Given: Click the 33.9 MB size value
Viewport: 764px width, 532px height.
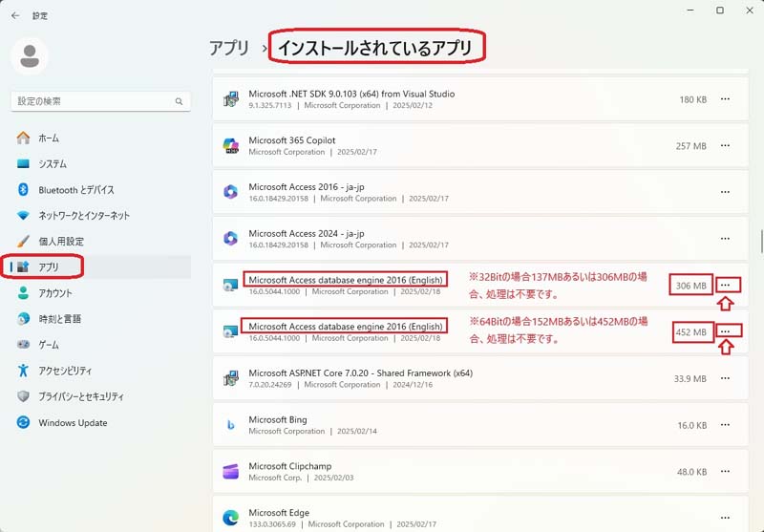Looking at the screenshot, I should 690,378.
